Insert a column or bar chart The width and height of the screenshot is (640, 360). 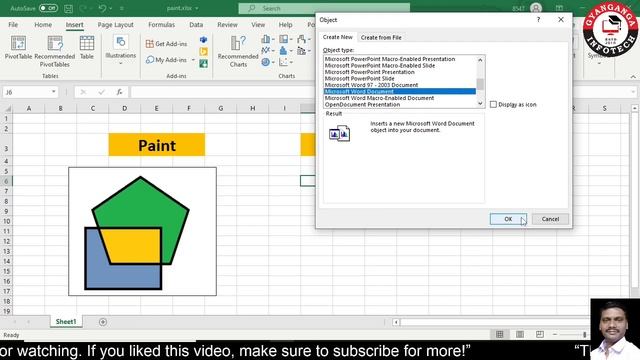267,39
